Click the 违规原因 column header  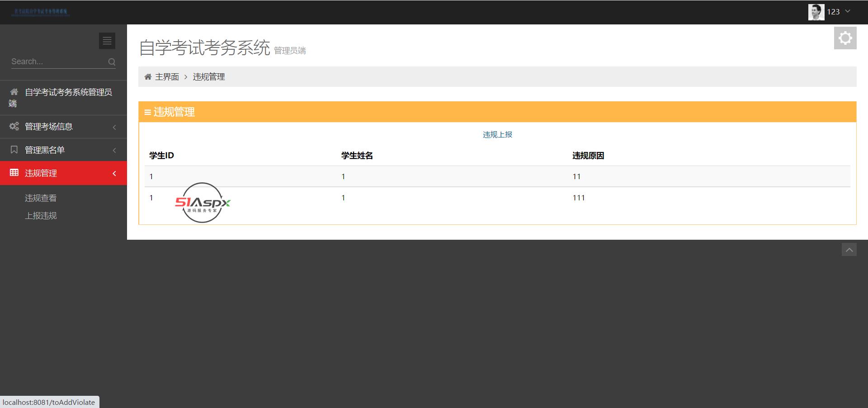[588, 156]
